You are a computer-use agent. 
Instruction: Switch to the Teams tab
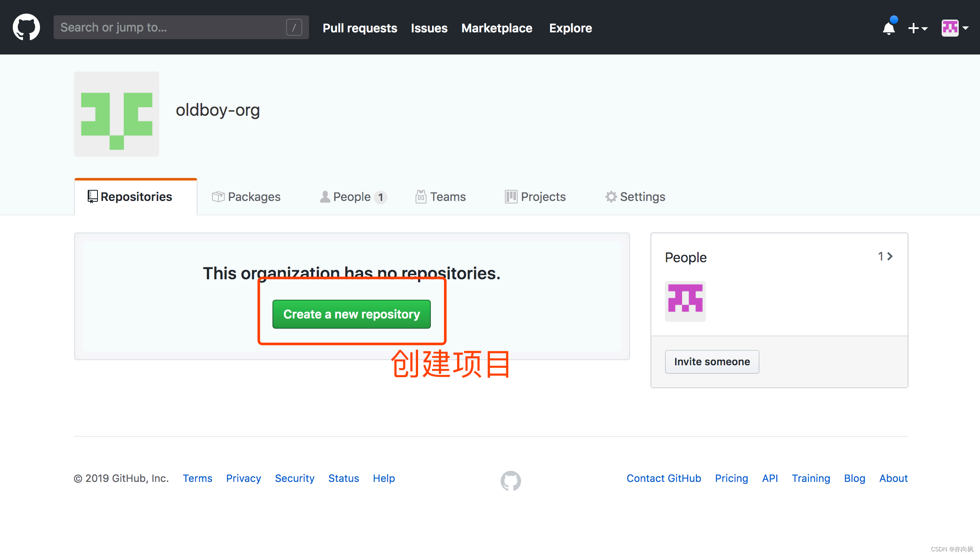pos(441,197)
